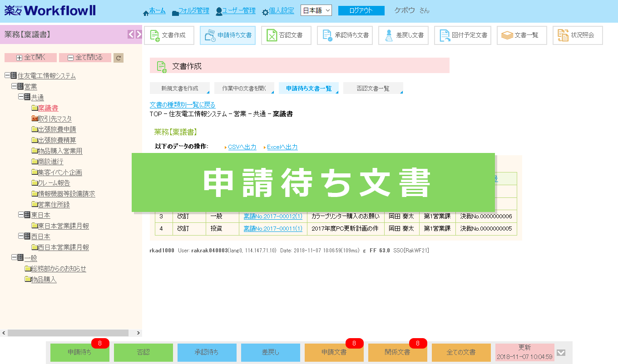
Task: Collapse 住友電工情報システム tree node
Action: tap(7, 75)
